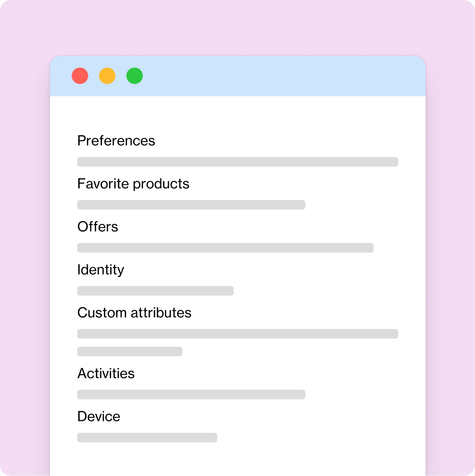Click the placeholder bar below Activities
The height and width of the screenshot is (476, 475).
coord(191,395)
